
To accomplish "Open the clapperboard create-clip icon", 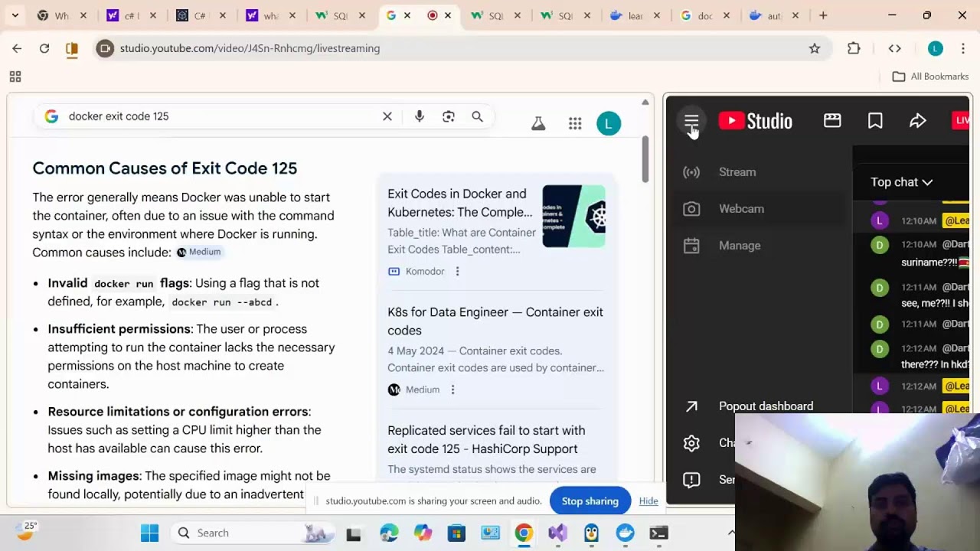I will coord(832,121).
